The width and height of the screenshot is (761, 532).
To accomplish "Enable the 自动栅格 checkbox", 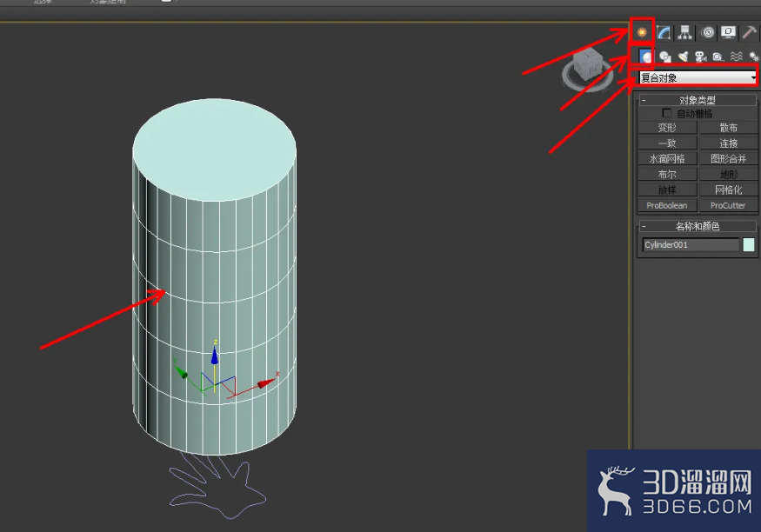I will click(x=667, y=113).
